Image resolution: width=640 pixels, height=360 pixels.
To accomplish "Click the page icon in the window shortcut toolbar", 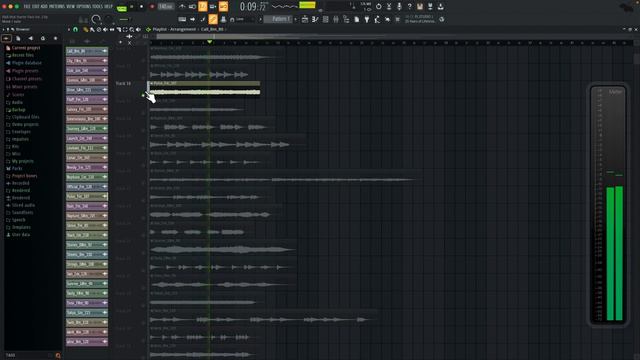I will click(356, 19).
